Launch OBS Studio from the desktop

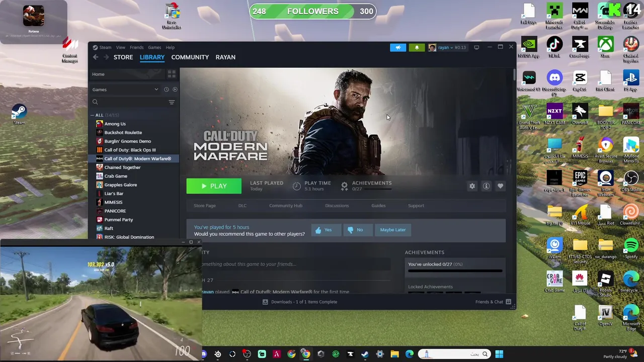(631, 182)
